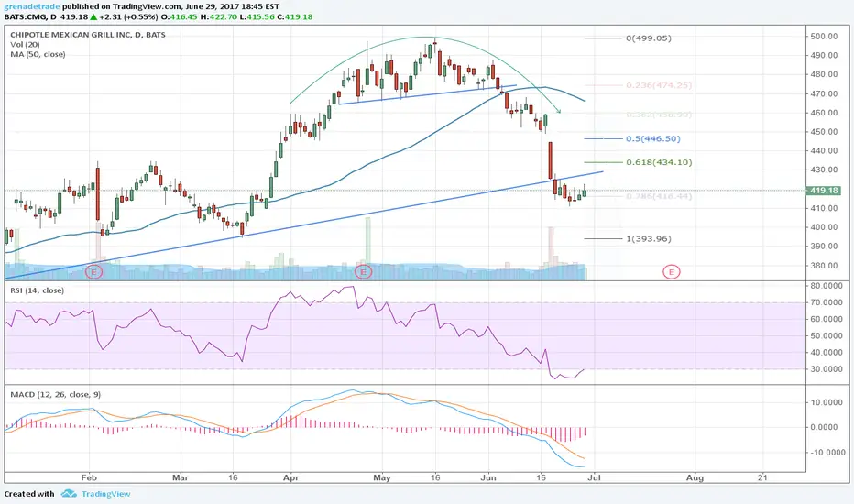854x504 pixels.
Task: Click the Fibonacci 0.786(416.44) level label
Action: coord(659,196)
